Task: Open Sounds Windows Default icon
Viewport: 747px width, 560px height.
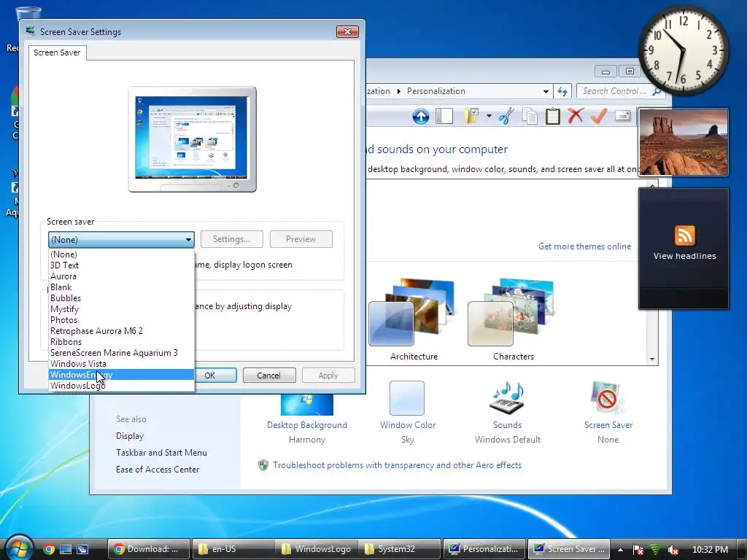Action: [507, 398]
